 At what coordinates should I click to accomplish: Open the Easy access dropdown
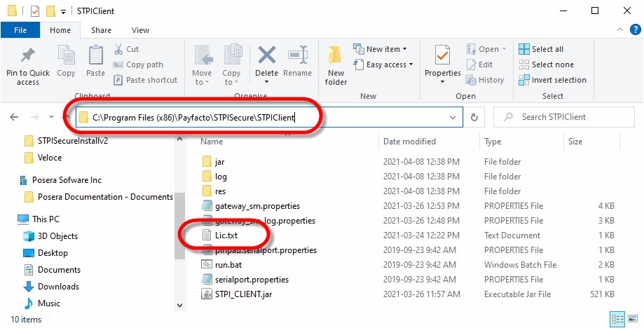[x=389, y=64]
